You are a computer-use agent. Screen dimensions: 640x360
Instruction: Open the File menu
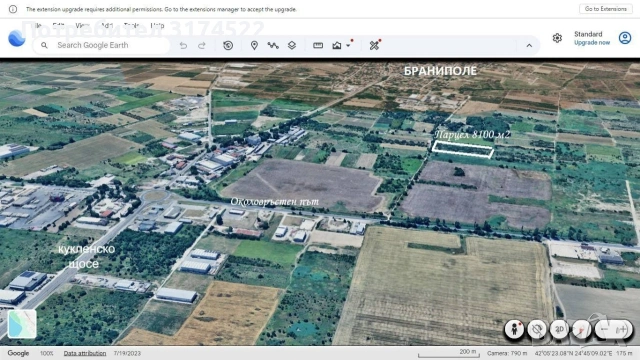(x=37, y=25)
